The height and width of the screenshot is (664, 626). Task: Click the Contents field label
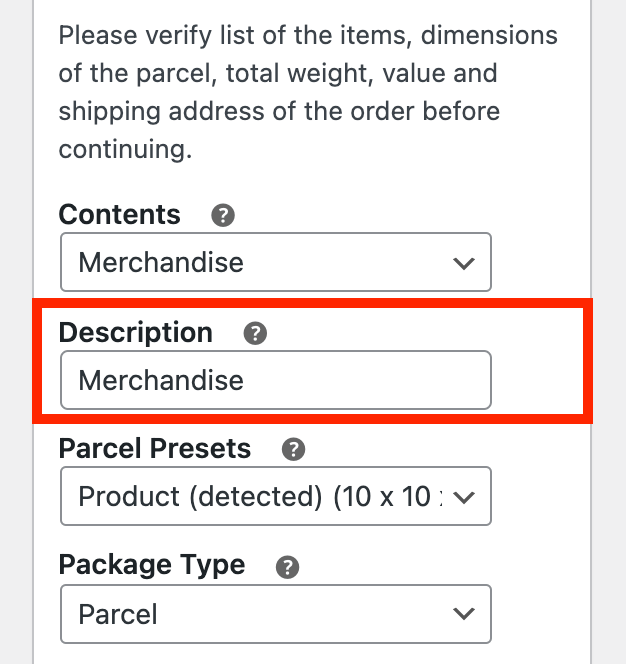pyautogui.click(x=120, y=215)
